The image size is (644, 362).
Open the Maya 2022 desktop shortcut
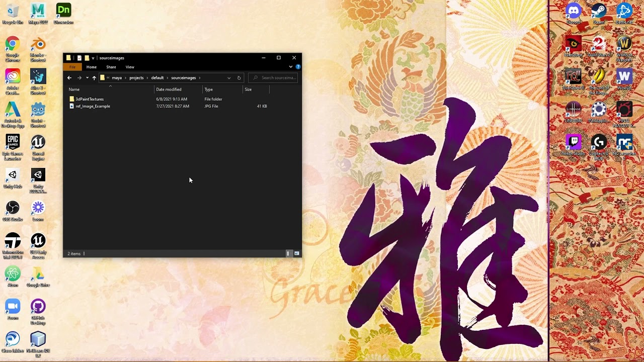38,14
